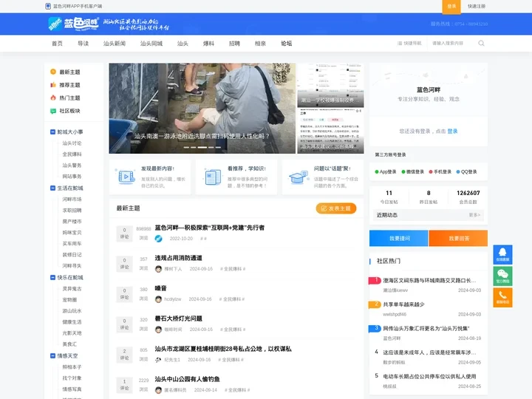
Task: Open the mobile app client icon
Action: click(x=48, y=6)
